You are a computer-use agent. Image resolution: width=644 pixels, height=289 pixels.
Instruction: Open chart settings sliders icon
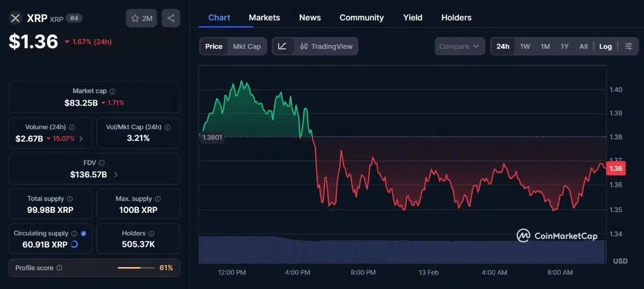pyautogui.click(x=628, y=46)
